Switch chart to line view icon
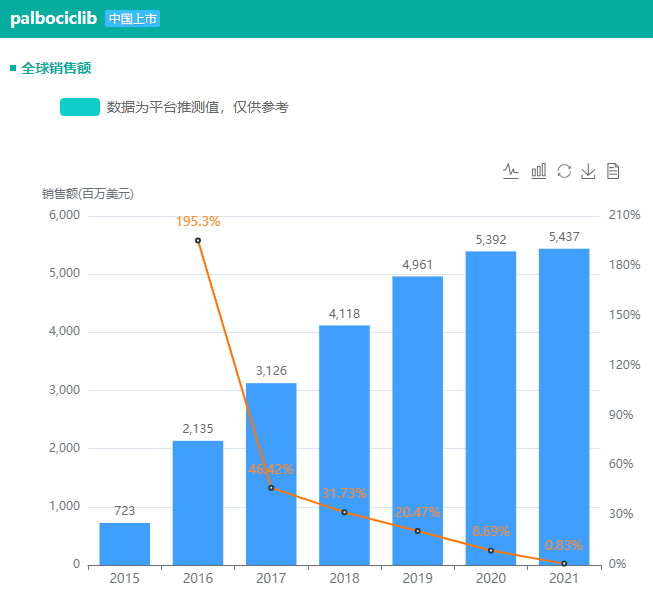Image resolution: width=653 pixels, height=604 pixels. click(x=511, y=171)
